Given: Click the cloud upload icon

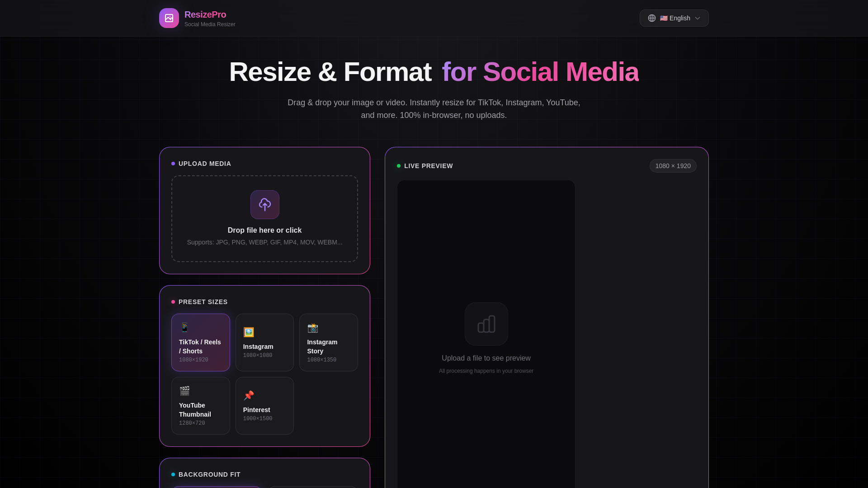Looking at the screenshot, I should pyautogui.click(x=265, y=205).
